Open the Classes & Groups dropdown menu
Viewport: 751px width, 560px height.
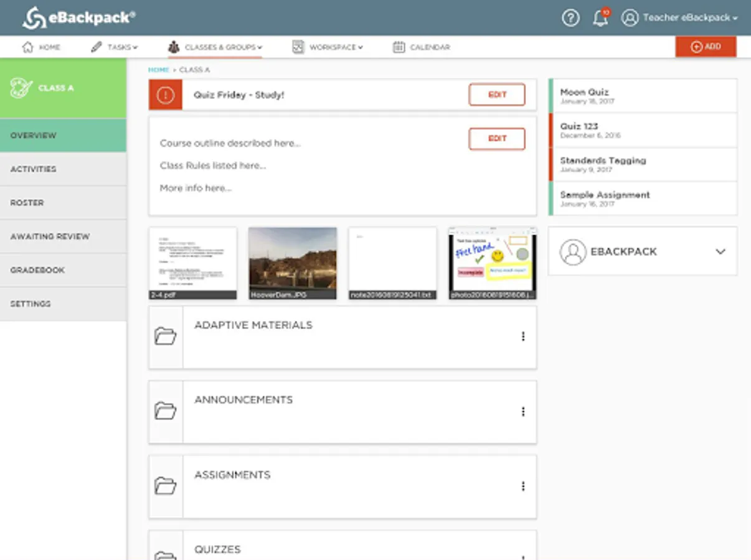pos(260,47)
